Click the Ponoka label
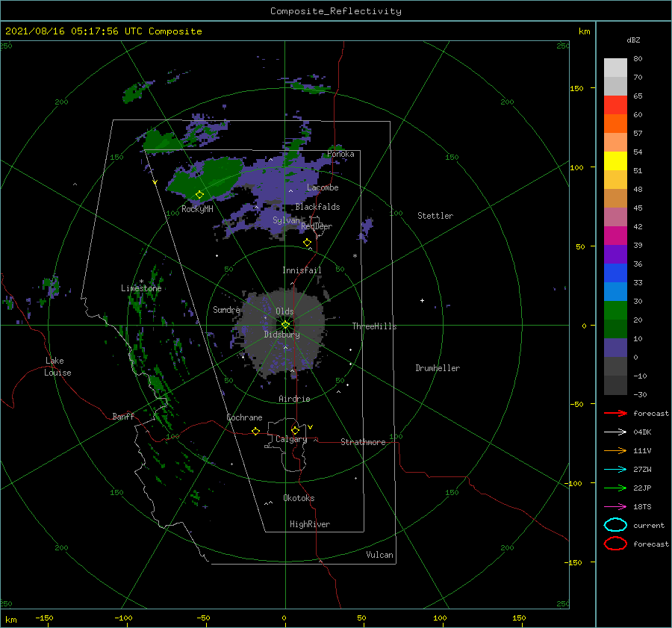 pyautogui.click(x=340, y=154)
